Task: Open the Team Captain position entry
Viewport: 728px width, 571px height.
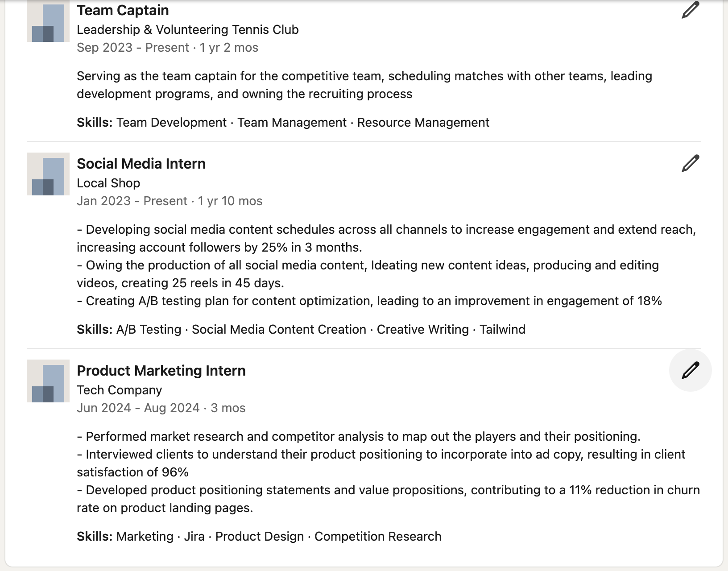Action: coord(123,10)
